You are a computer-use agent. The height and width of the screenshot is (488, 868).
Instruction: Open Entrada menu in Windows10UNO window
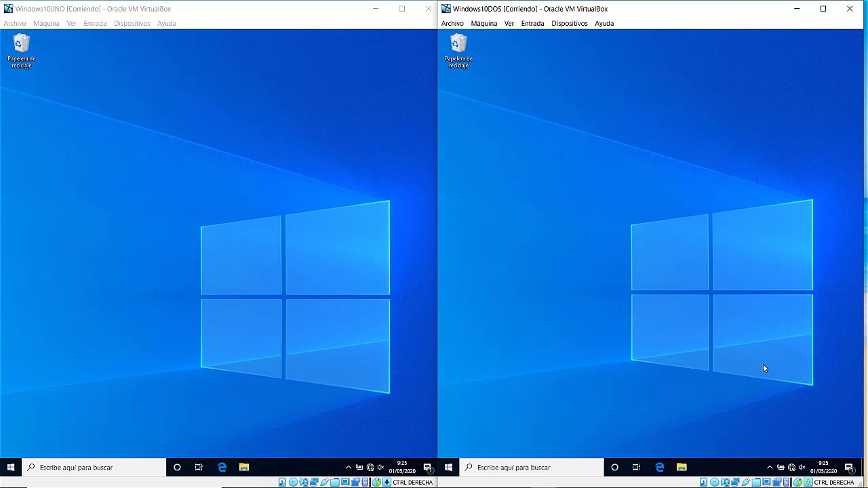click(x=95, y=23)
